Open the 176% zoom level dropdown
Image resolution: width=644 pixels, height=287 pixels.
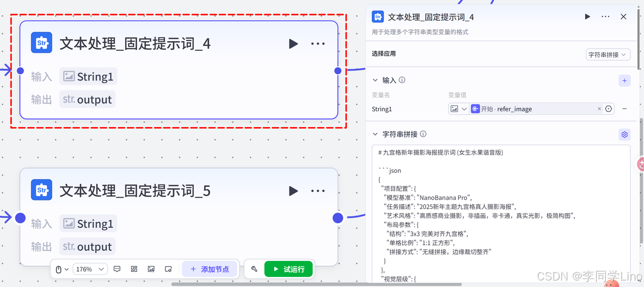(90, 269)
